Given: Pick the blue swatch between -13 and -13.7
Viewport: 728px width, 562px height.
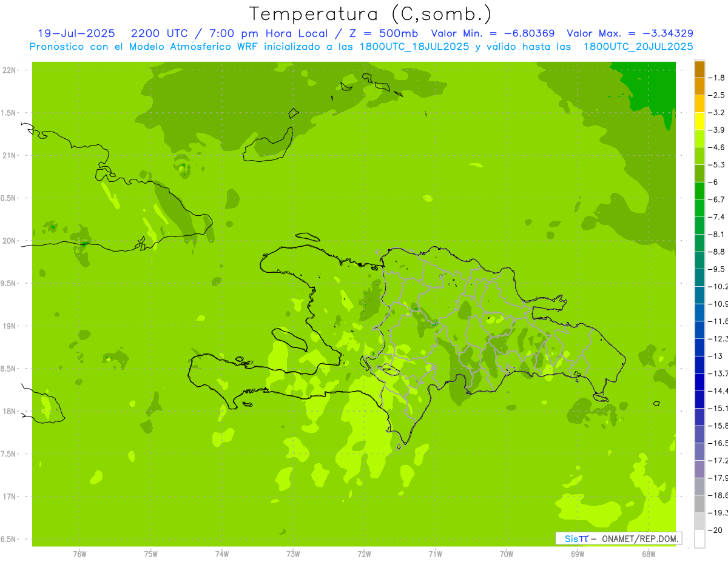Looking at the screenshot, I should pos(699,364).
